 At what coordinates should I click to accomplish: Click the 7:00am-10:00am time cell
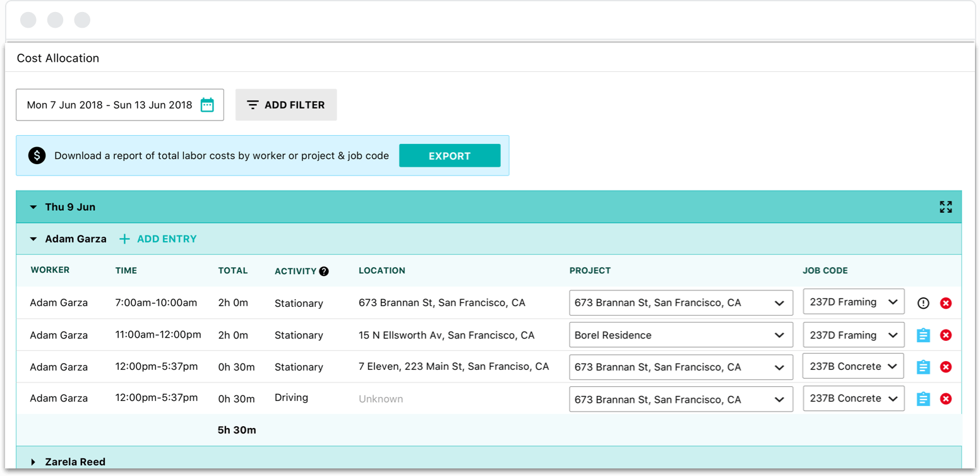157,303
